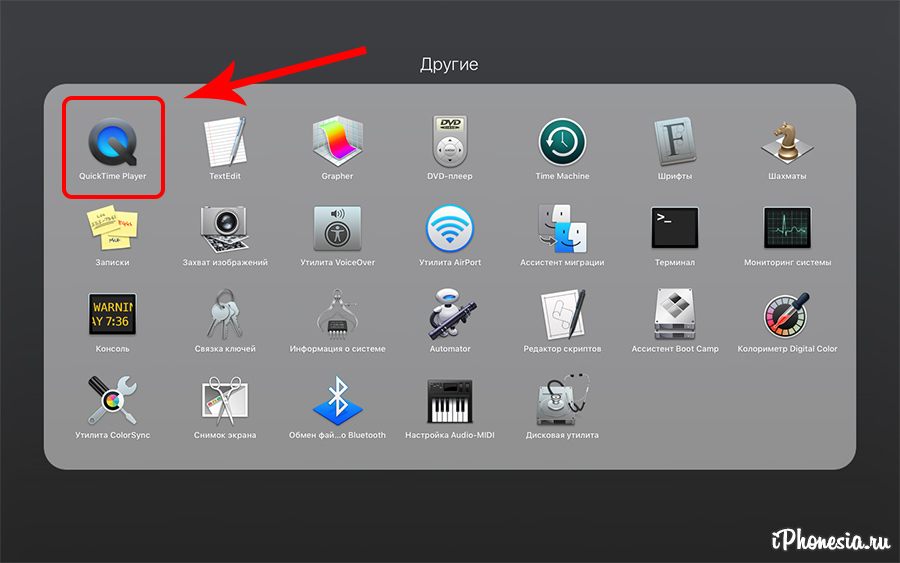Open Настройка Audio-MIDI
900x563 pixels.
450,401
